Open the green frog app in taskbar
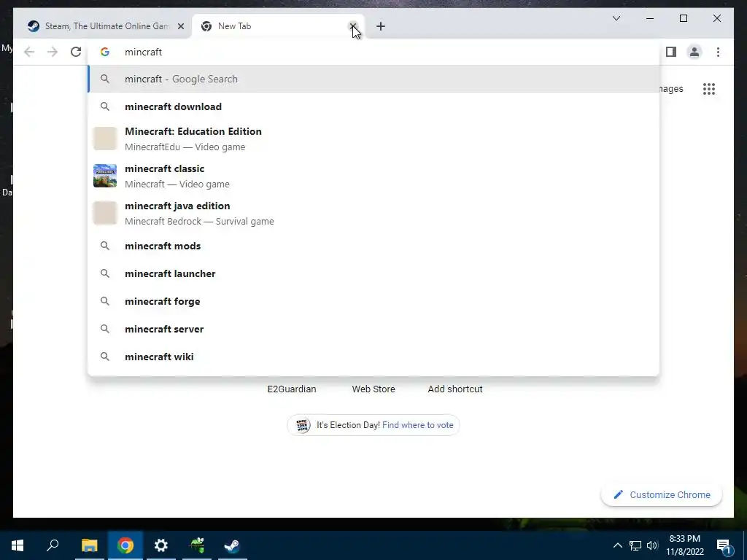747x560 pixels. [x=197, y=545]
